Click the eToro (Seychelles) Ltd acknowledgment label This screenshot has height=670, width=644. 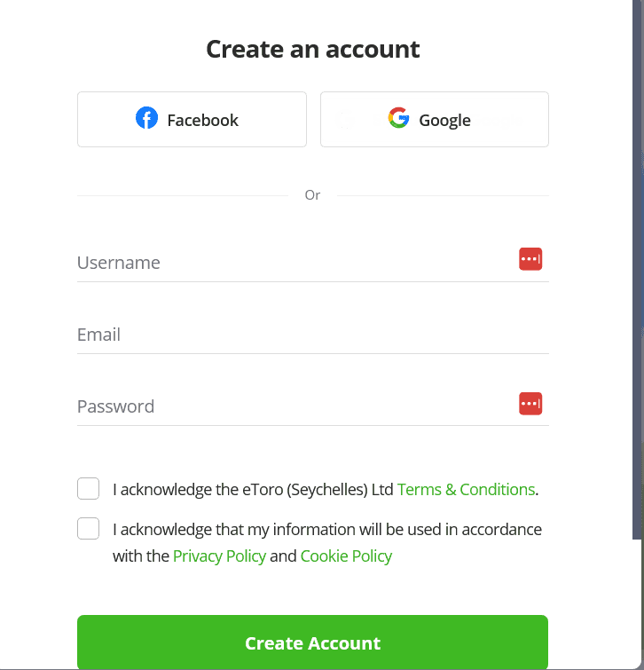click(253, 489)
